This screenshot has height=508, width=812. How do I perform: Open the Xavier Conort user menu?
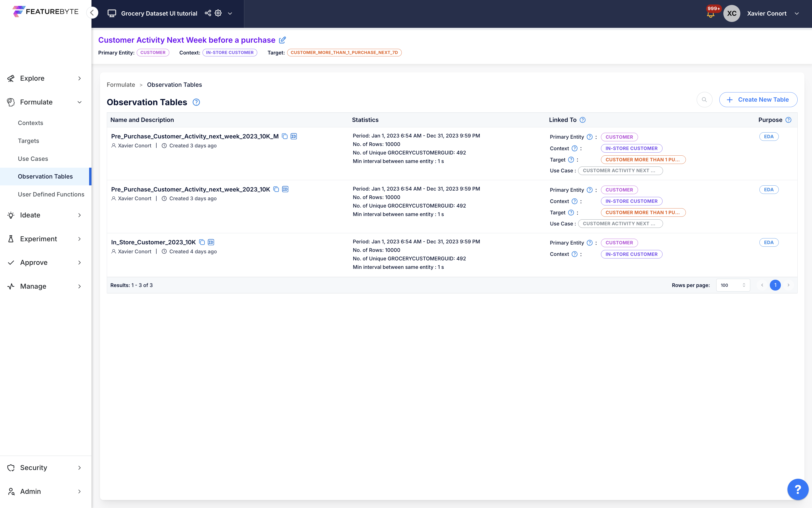click(772, 13)
